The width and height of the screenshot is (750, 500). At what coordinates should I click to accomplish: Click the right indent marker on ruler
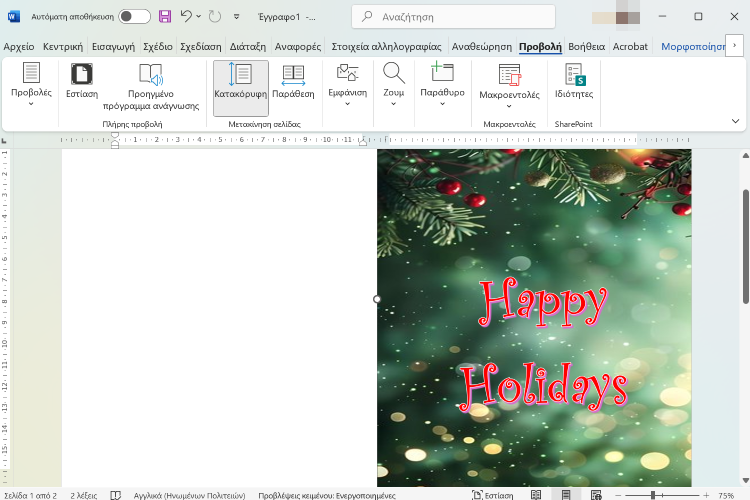tap(363, 142)
